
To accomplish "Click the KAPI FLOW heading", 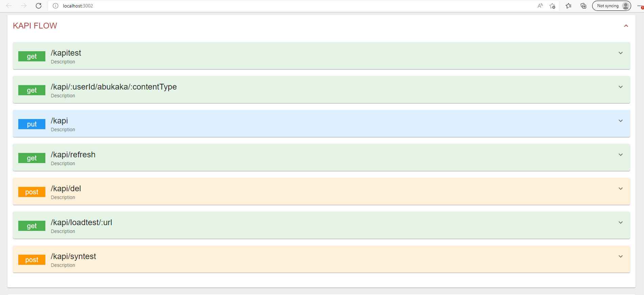I will point(35,26).
